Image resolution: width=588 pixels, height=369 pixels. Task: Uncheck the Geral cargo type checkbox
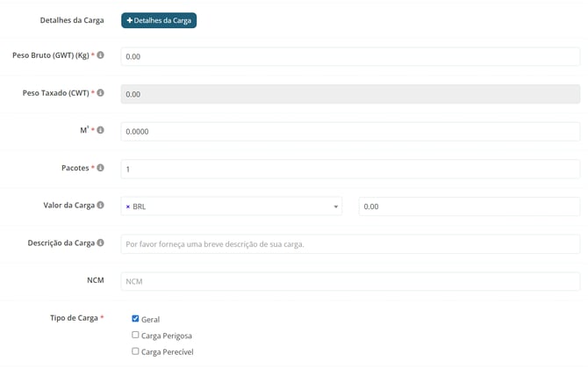(x=135, y=319)
